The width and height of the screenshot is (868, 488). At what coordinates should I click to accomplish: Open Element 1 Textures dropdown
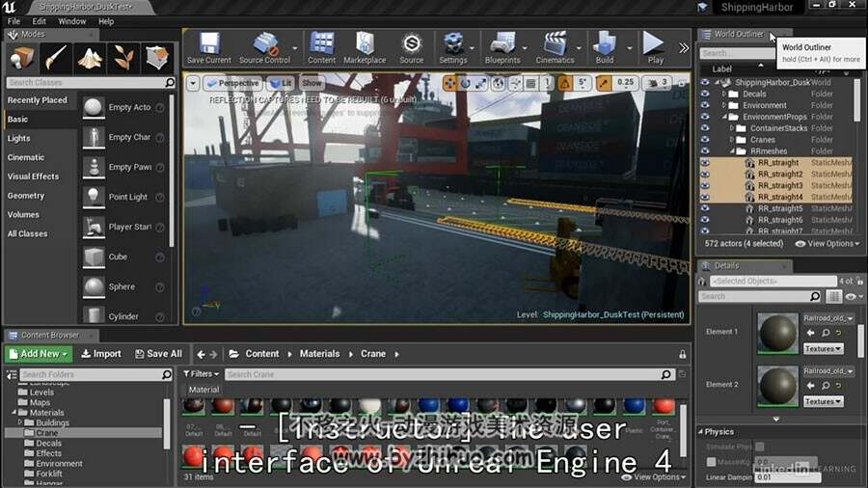click(824, 349)
